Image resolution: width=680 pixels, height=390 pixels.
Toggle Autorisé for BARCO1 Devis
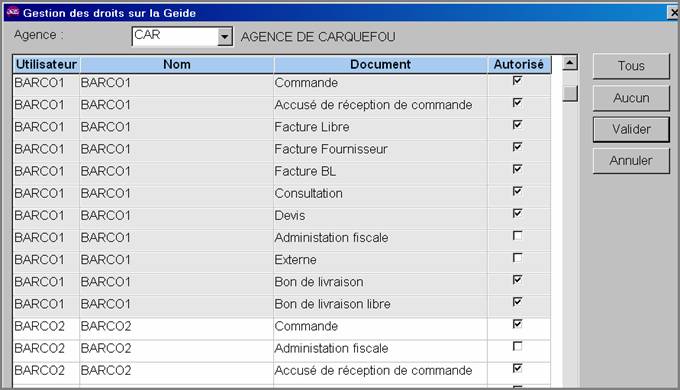click(517, 213)
